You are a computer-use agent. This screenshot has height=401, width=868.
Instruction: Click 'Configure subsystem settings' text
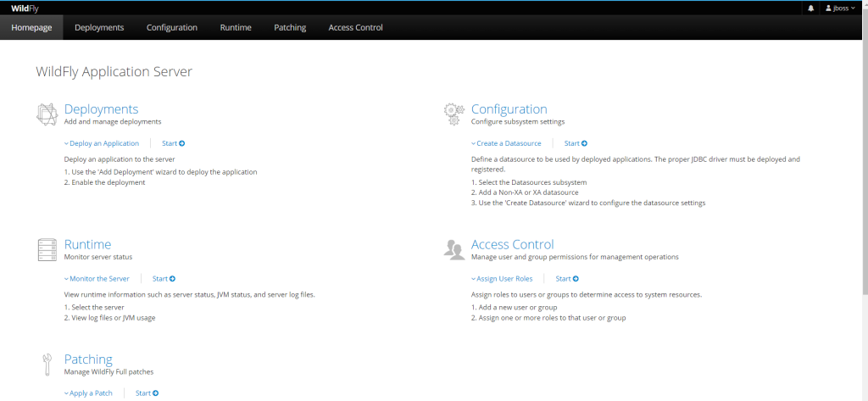coord(518,121)
